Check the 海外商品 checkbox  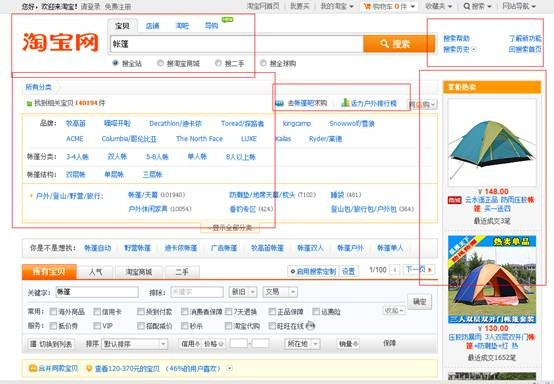pyautogui.click(x=53, y=312)
